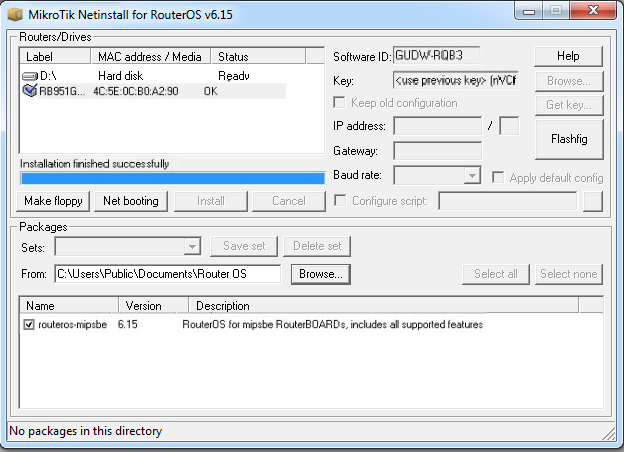The width and height of the screenshot is (624, 452).
Task: Click the Install button
Action: tap(211, 201)
